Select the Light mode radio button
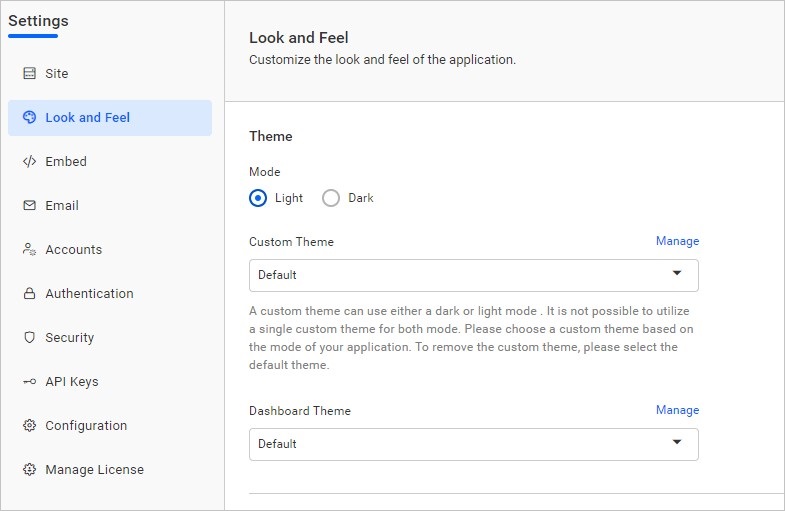785x511 pixels. [x=258, y=198]
